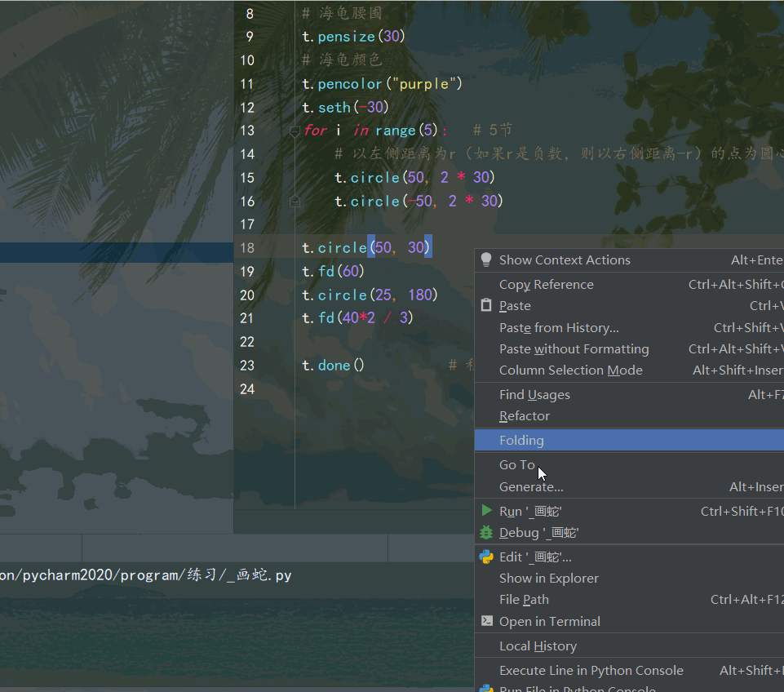
Task: Click t.fd(60) on line 19
Action: [333, 272]
